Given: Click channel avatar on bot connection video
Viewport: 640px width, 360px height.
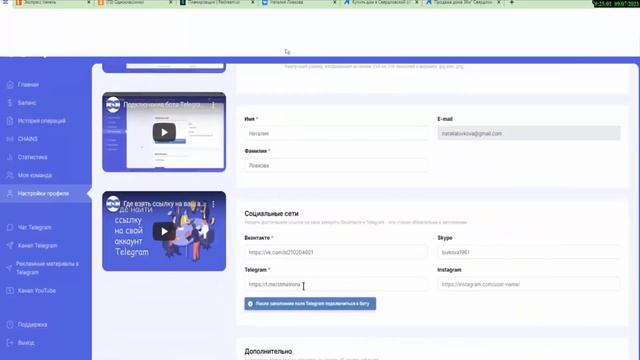Looking at the screenshot, I should click(113, 104).
